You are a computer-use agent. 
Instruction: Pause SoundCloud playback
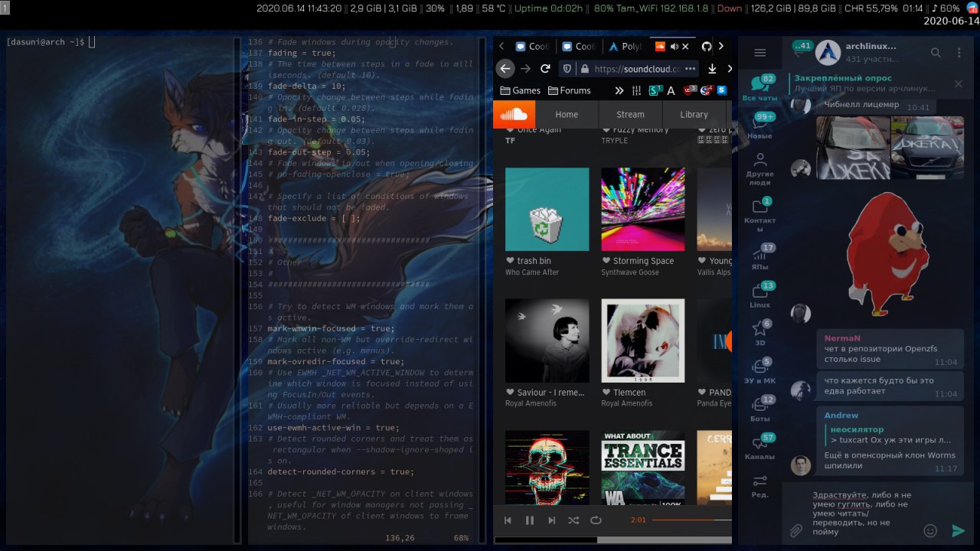[x=529, y=520]
